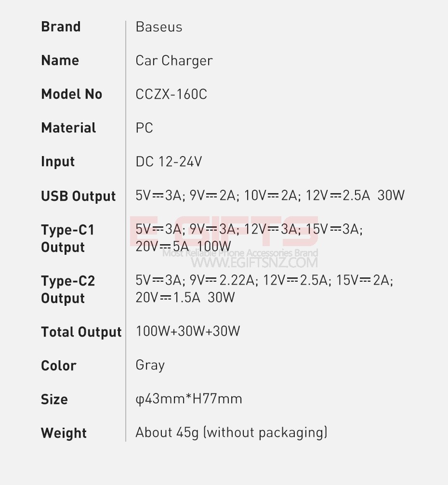Select model number CCZX-160C
The width and height of the screenshot is (448, 485).
(171, 94)
